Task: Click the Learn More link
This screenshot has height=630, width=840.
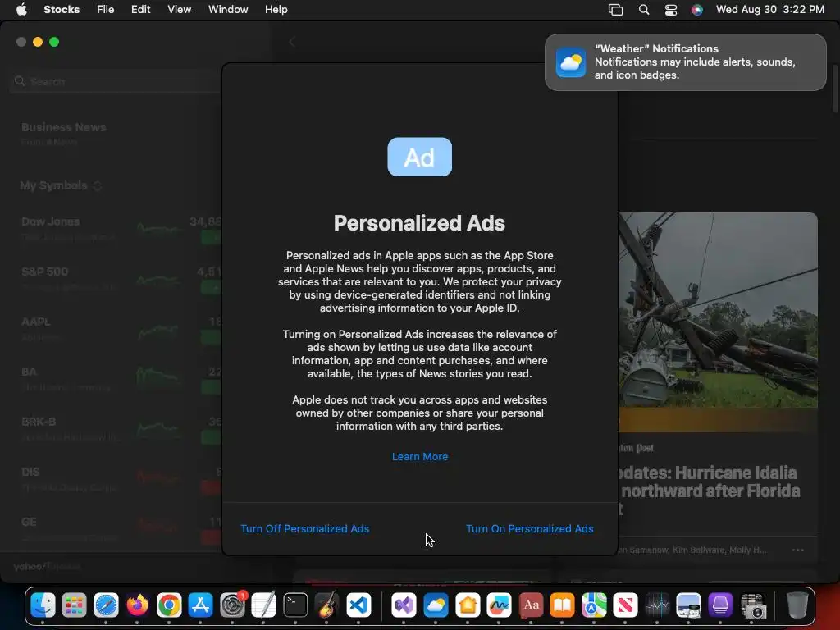Action: [420, 457]
